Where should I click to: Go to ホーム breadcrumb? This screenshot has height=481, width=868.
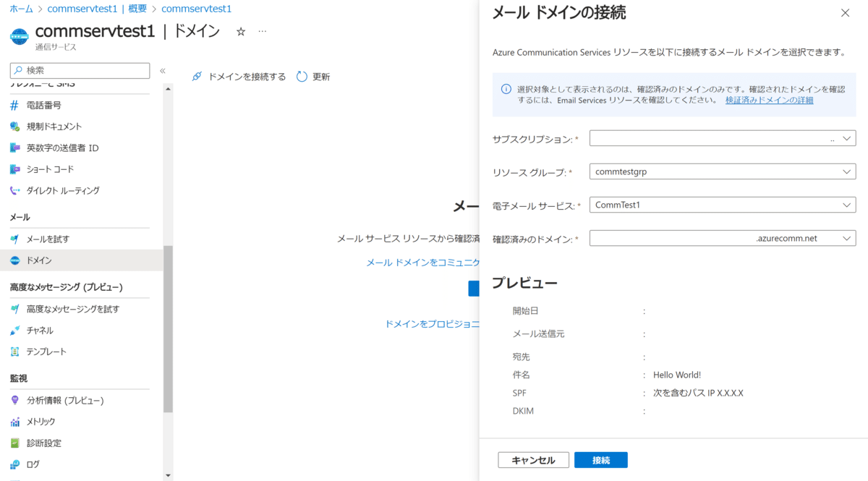[21, 9]
